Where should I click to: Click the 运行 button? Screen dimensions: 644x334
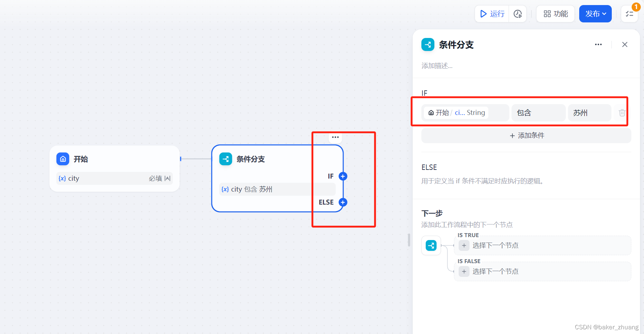pyautogui.click(x=492, y=13)
